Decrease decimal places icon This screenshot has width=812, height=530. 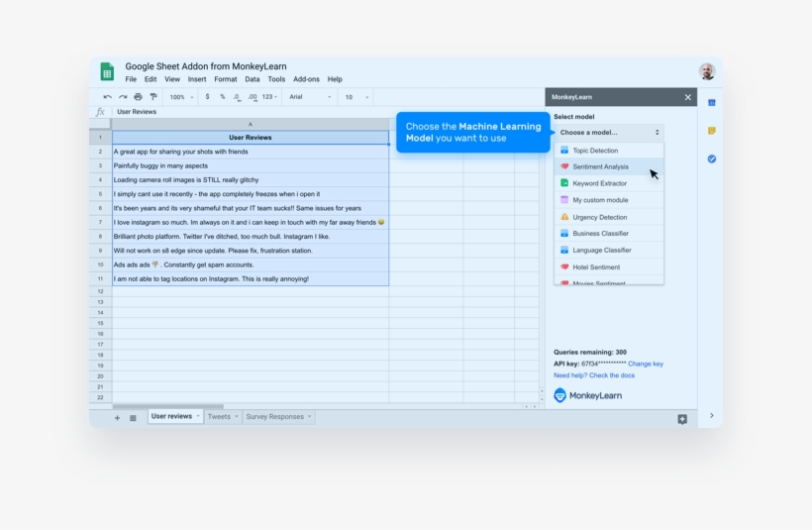(x=237, y=97)
